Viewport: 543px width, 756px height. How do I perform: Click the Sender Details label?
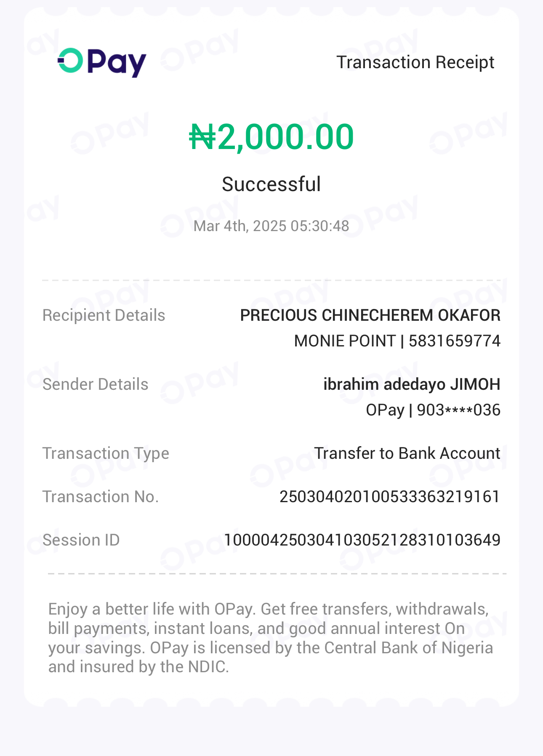tap(96, 384)
